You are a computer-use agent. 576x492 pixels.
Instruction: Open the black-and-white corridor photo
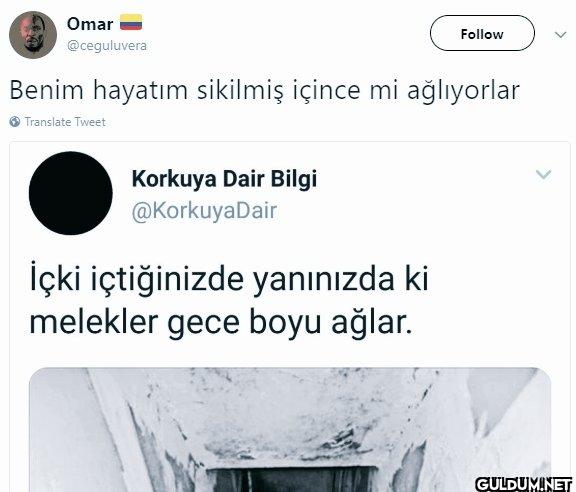pos(290,430)
